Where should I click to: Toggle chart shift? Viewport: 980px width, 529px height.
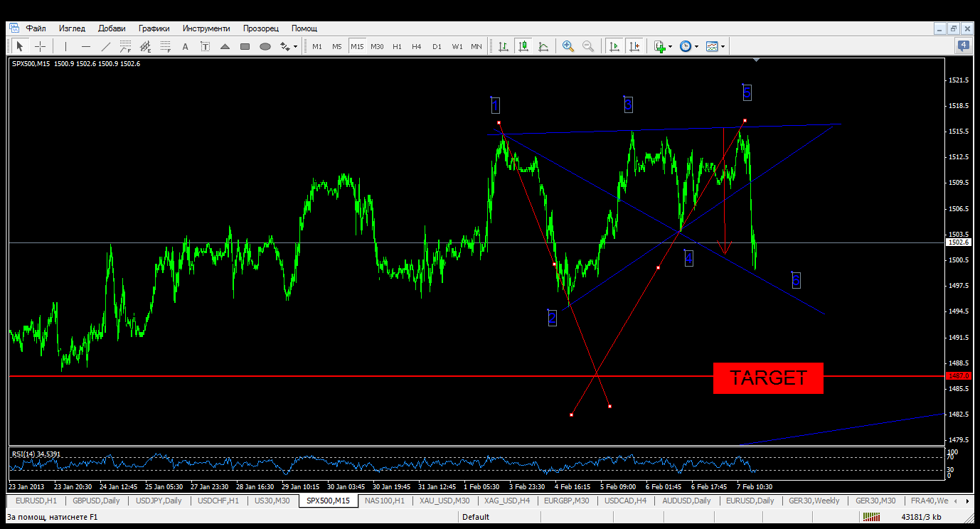pos(634,46)
